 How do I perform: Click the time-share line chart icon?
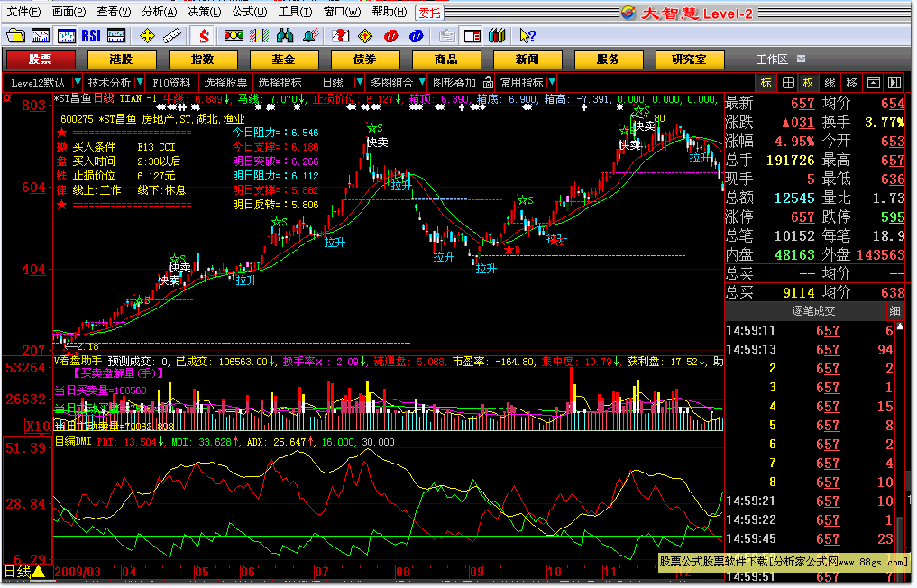41,36
